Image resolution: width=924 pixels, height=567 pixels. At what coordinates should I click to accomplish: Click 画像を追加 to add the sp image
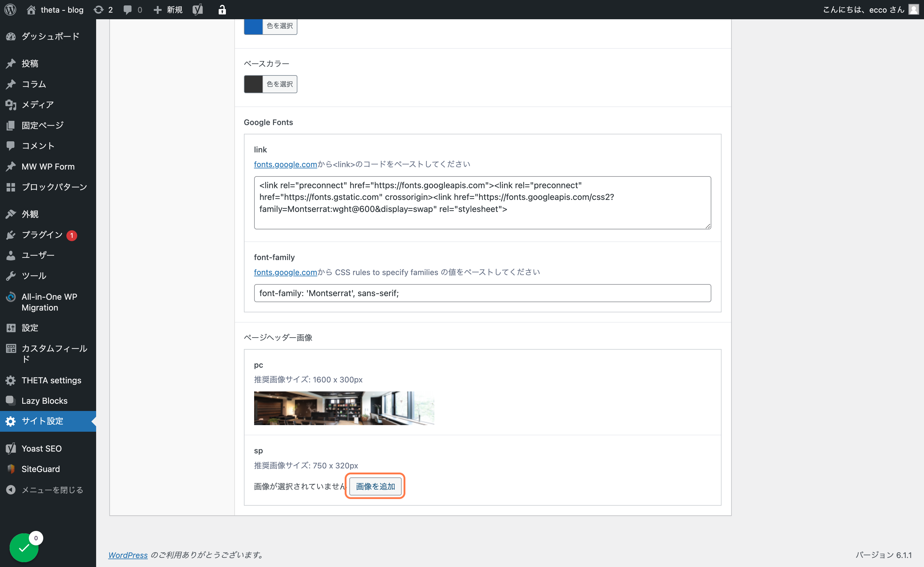tap(375, 486)
